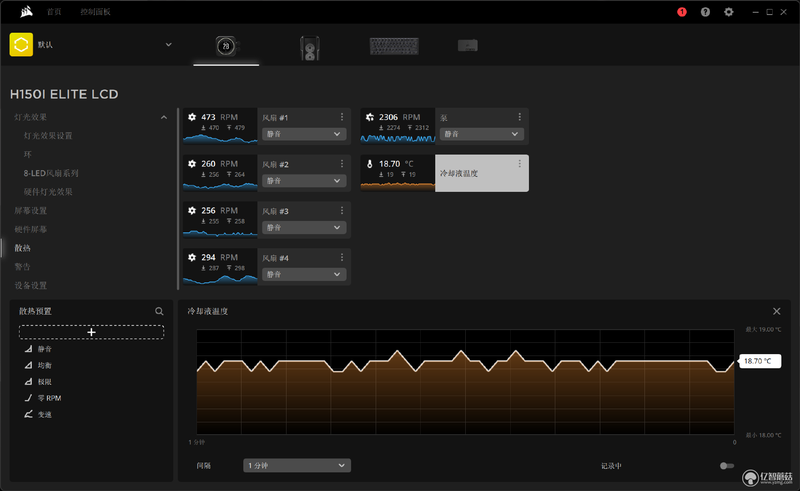Image resolution: width=800 pixels, height=491 pixels.
Task: Select the keyboard device icon
Action: click(x=394, y=46)
